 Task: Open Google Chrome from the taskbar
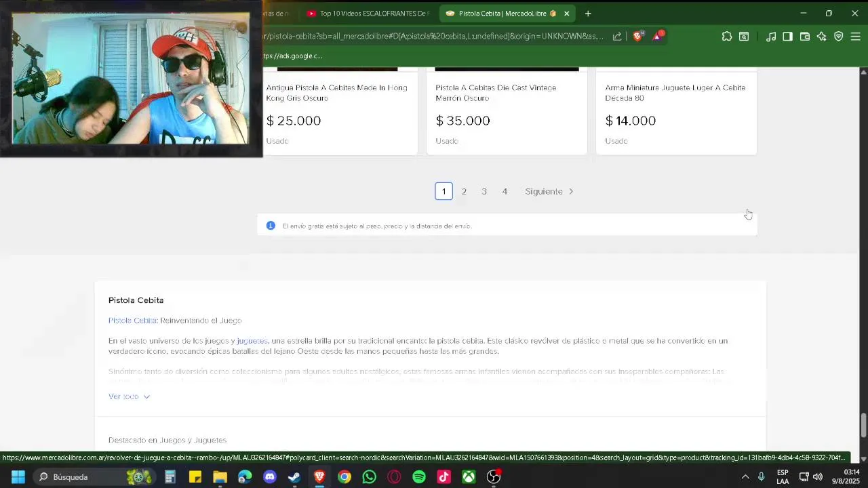(344, 477)
